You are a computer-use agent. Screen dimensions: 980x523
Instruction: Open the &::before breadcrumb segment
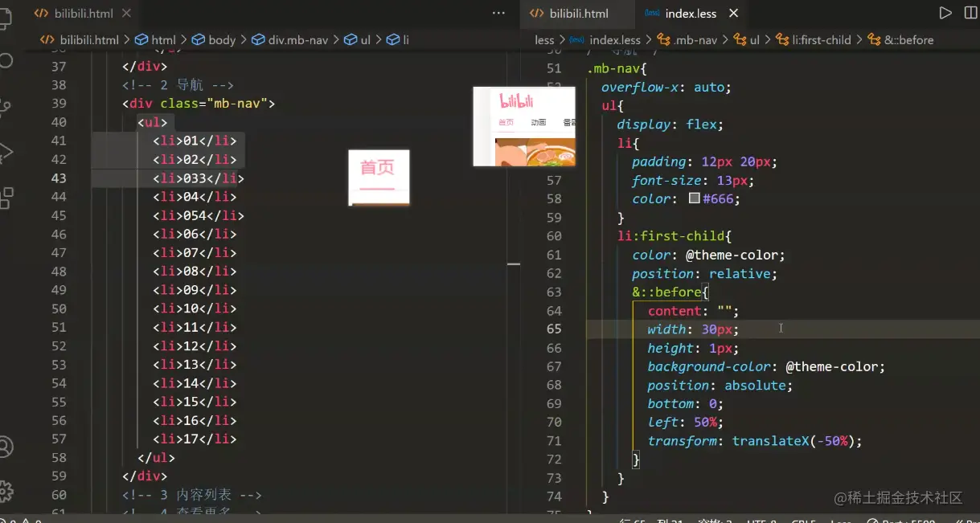(900, 39)
